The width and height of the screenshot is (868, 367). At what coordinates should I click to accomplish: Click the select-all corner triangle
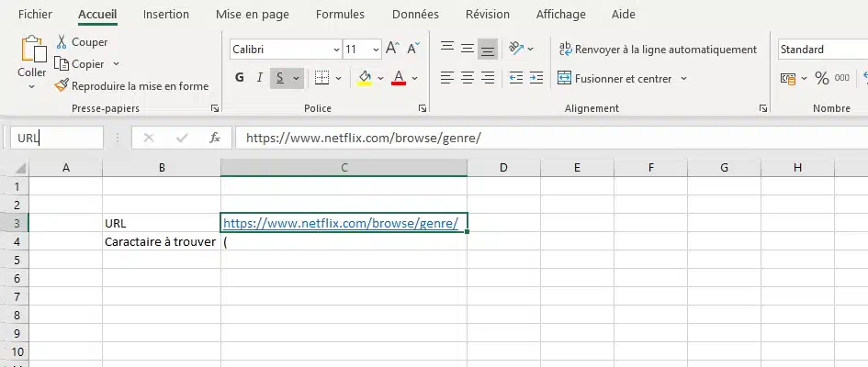tap(19, 168)
